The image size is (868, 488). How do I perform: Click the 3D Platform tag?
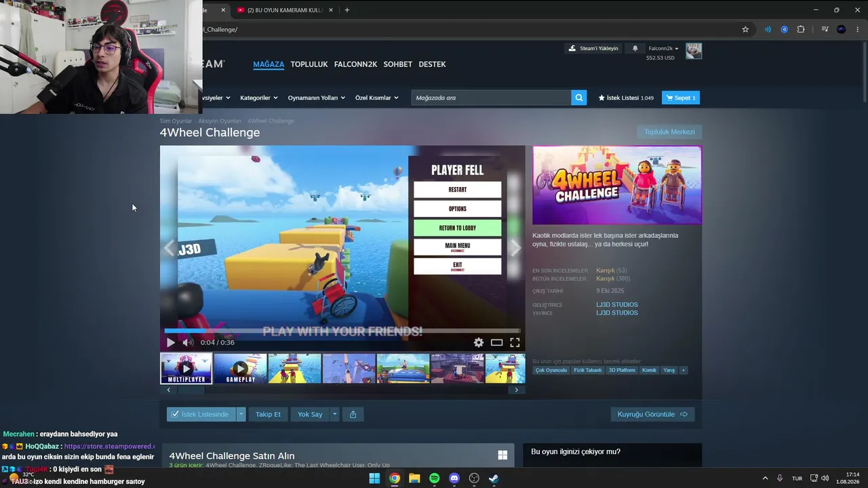(x=622, y=370)
